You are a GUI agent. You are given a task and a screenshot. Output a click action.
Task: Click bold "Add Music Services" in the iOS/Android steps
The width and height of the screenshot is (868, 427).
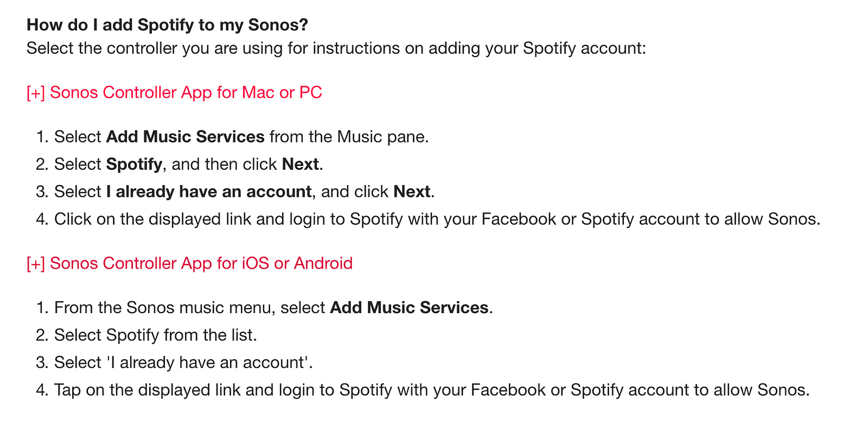[x=409, y=308]
